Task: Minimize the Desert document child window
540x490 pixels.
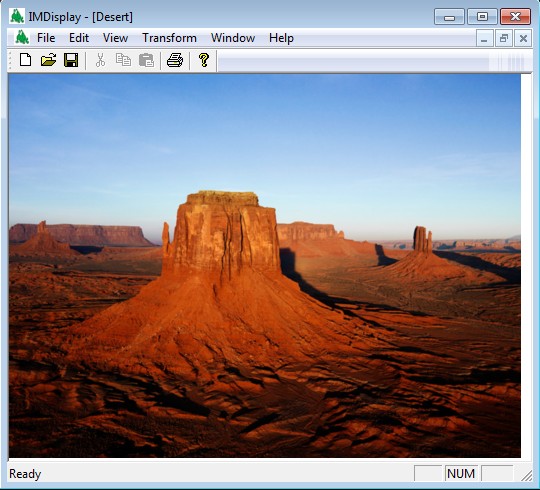Action: pos(484,38)
